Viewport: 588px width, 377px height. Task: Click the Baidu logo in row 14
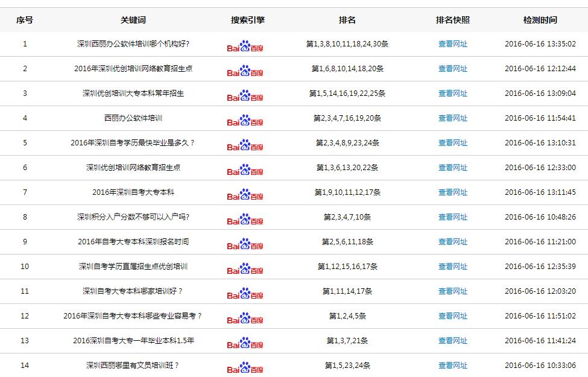[245, 368]
